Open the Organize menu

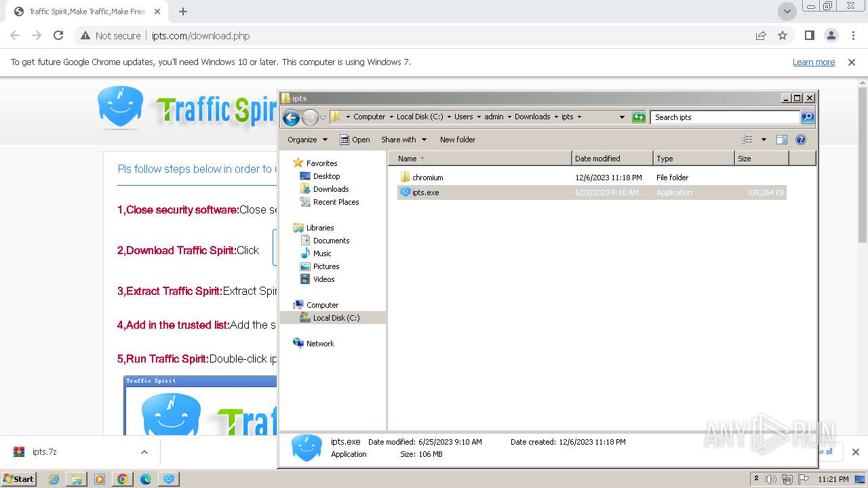[x=307, y=140]
